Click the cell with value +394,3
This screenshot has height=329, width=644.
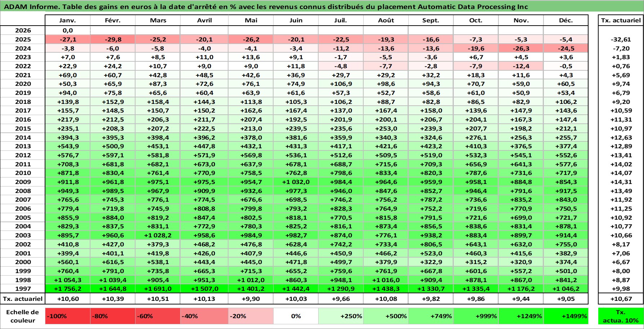pyautogui.click(x=68, y=137)
